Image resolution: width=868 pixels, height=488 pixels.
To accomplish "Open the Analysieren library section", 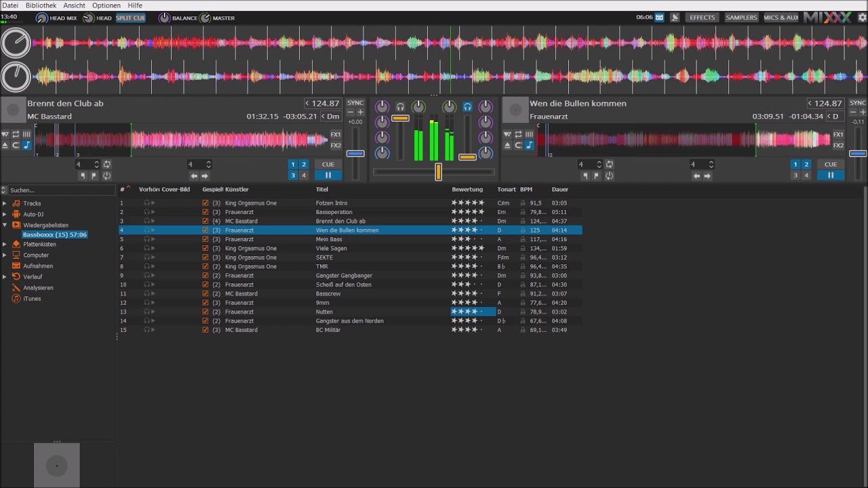I will 38,287.
